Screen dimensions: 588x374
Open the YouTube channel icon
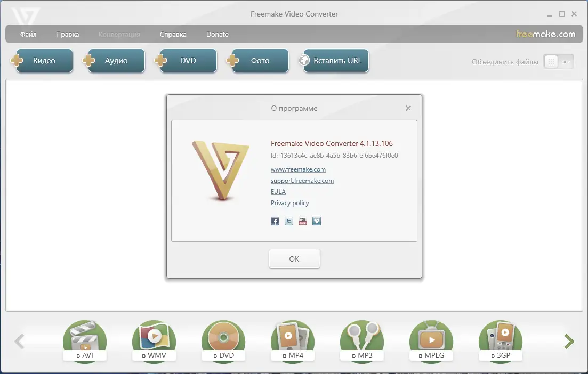pos(302,221)
